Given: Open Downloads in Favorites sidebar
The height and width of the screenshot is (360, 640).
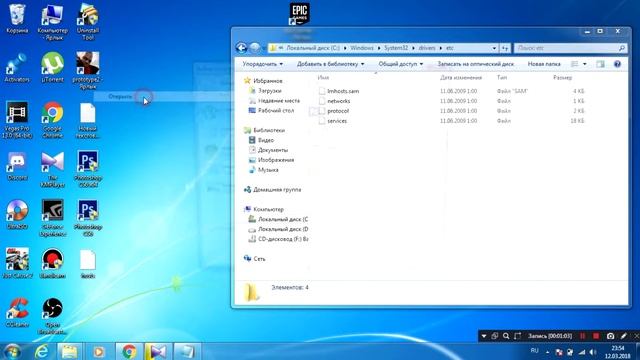Looking at the screenshot, I should point(269,91).
